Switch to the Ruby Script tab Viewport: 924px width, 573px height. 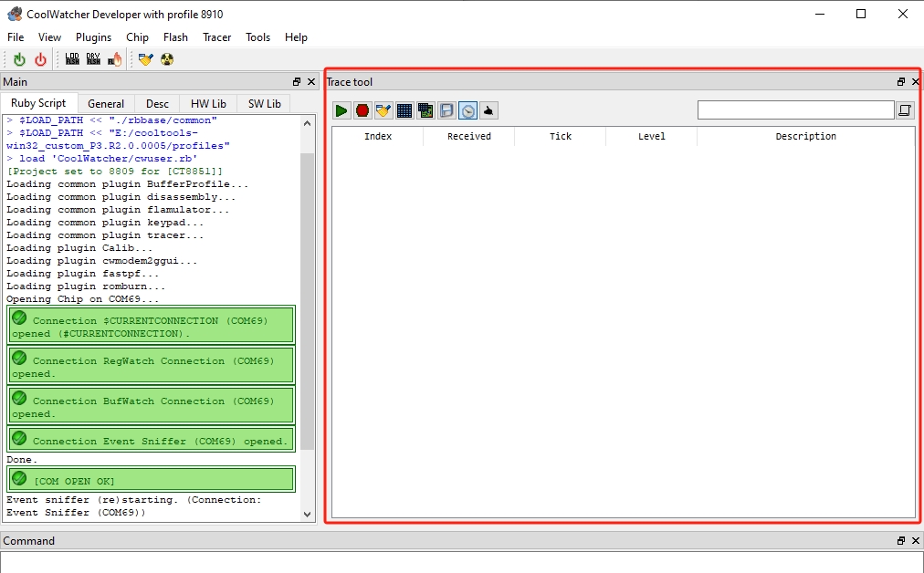click(x=38, y=103)
